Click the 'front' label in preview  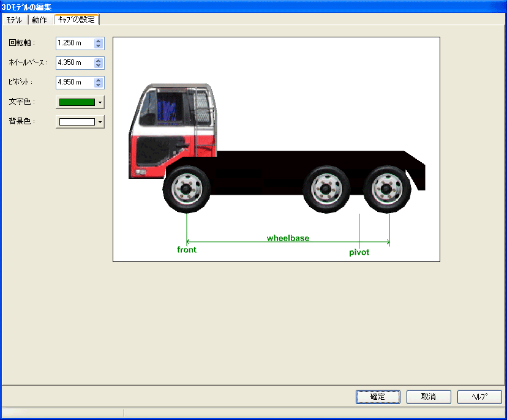click(x=187, y=250)
